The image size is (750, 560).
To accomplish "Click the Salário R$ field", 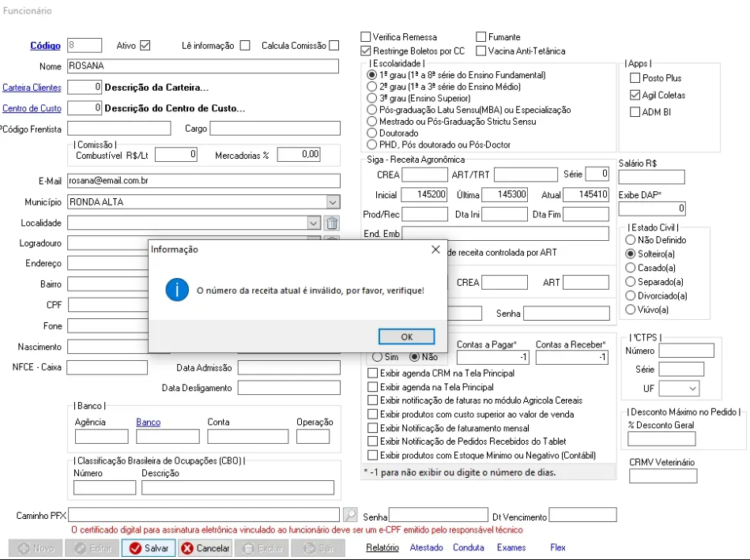I will pyautogui.click(x=651, y=177).
